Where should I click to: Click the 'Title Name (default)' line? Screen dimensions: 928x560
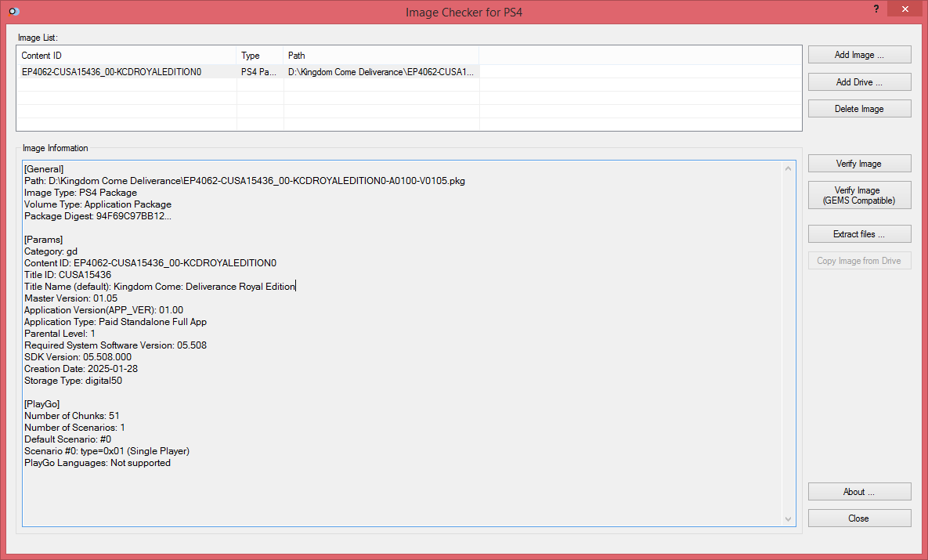(160, 287)
